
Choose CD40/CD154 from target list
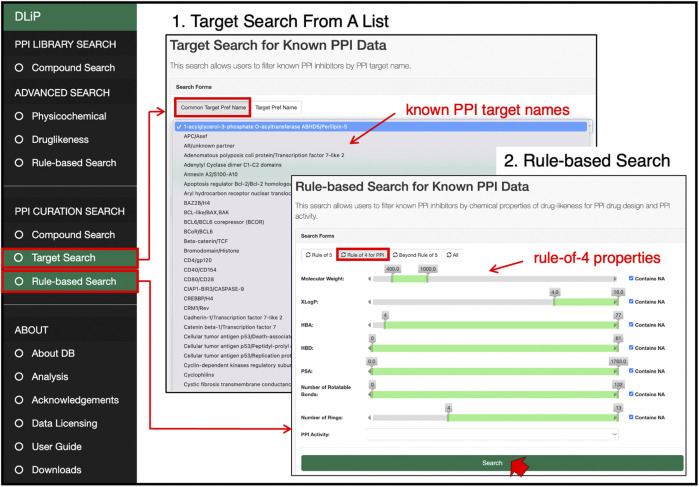(x=199, y=270)
